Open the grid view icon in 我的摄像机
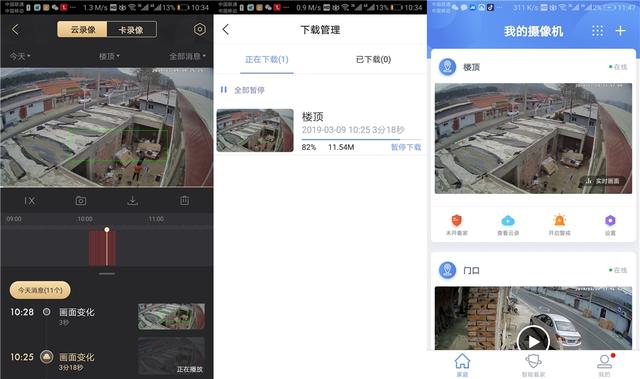The width and height of the screenshot is (640, 379). (x=597, y=31)
